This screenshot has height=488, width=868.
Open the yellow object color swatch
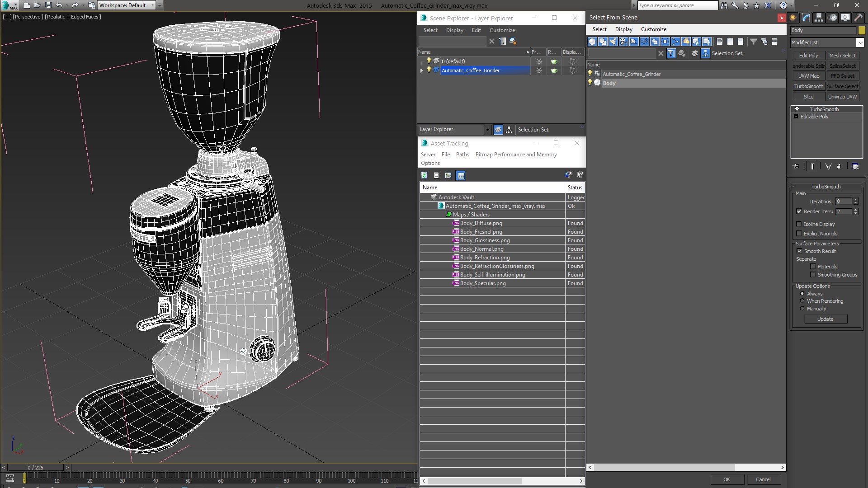tap(862, 30)
